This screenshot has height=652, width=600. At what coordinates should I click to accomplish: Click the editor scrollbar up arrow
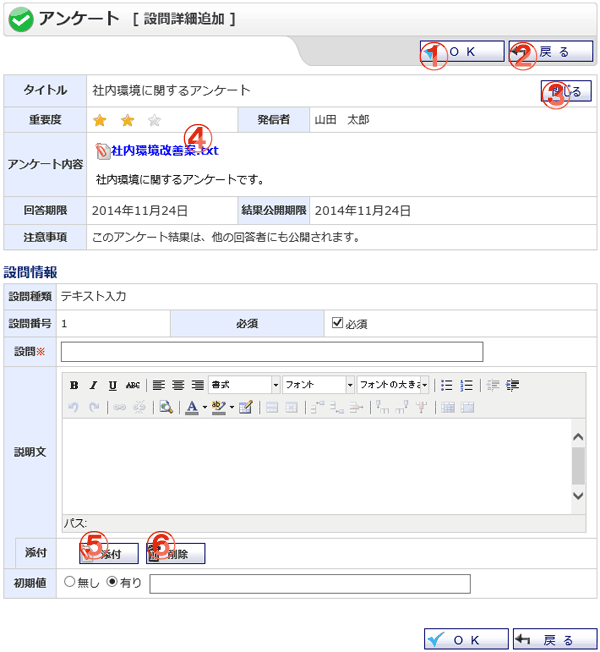(578, 437)
